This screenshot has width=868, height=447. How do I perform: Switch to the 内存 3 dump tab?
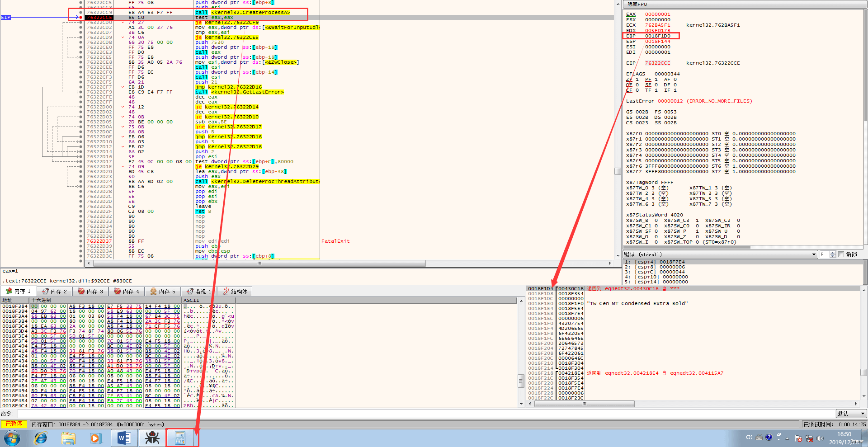pos(91,292)
